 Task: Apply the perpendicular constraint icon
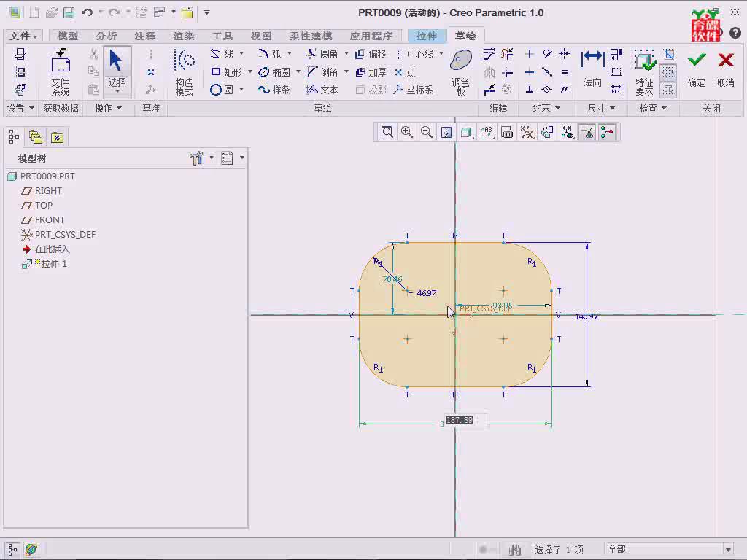pyautogui.click(x=530, y=90)
